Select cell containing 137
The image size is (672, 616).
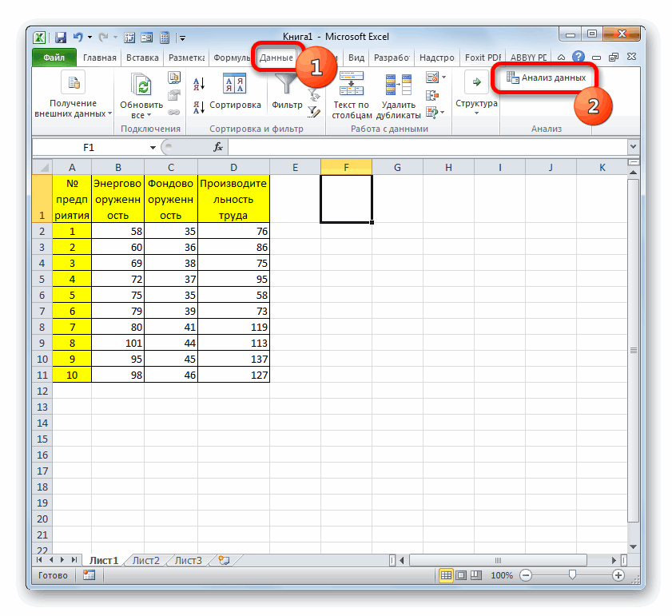(x=233, y=359)
